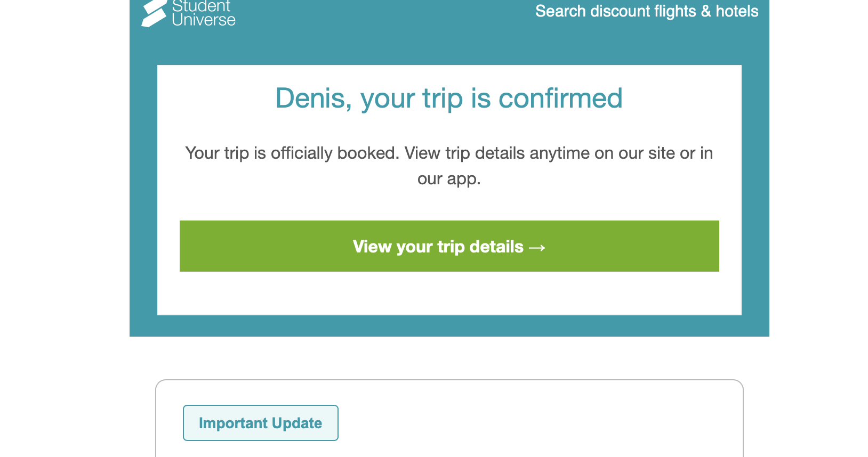Click the word View on the green button
The image size is (868, 457).
pos(372,247)
